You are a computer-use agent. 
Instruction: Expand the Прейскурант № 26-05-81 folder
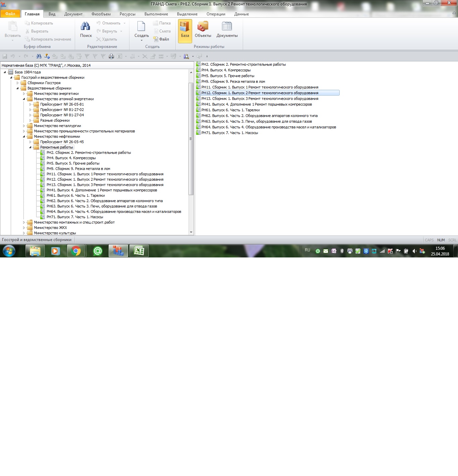pos(30,104)
